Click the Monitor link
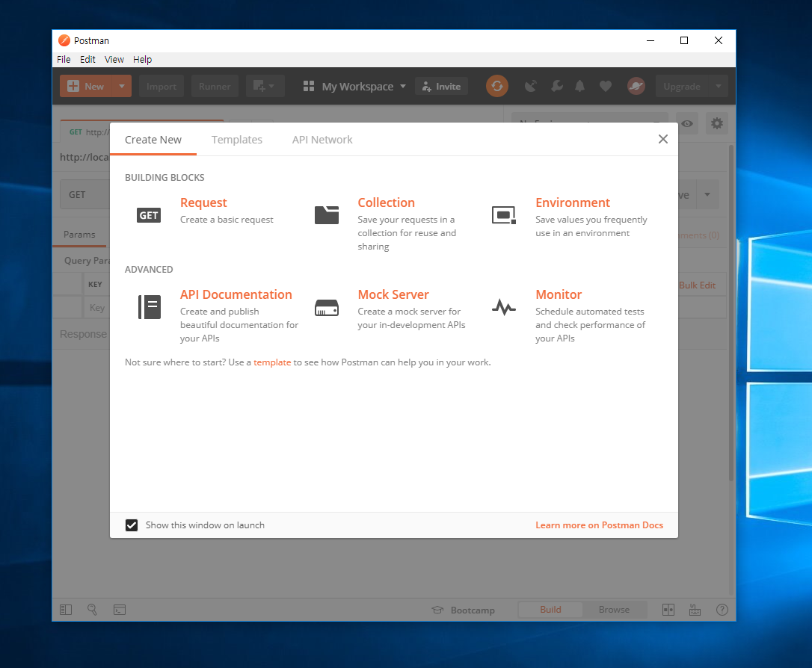 [559, 294]
